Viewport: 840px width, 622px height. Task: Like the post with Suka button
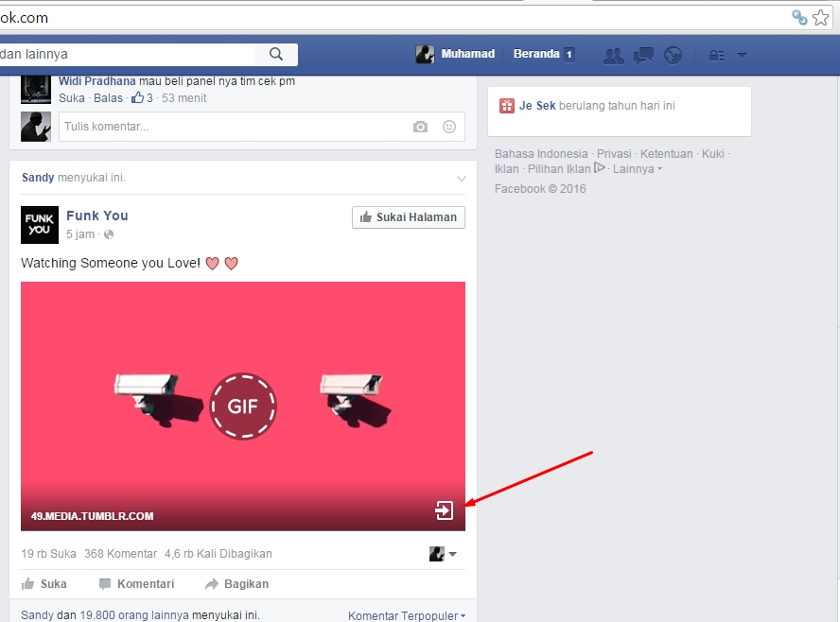coord(44,584)
